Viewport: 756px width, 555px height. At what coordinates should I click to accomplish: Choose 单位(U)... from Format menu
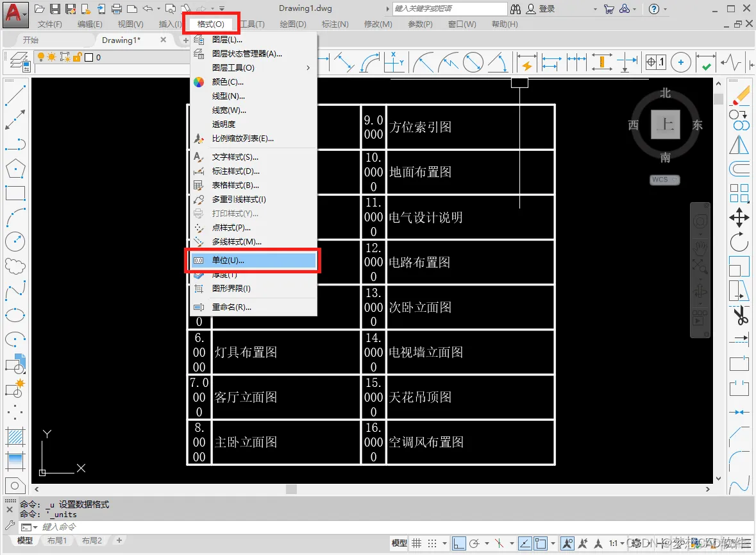(x=253, y=260)
